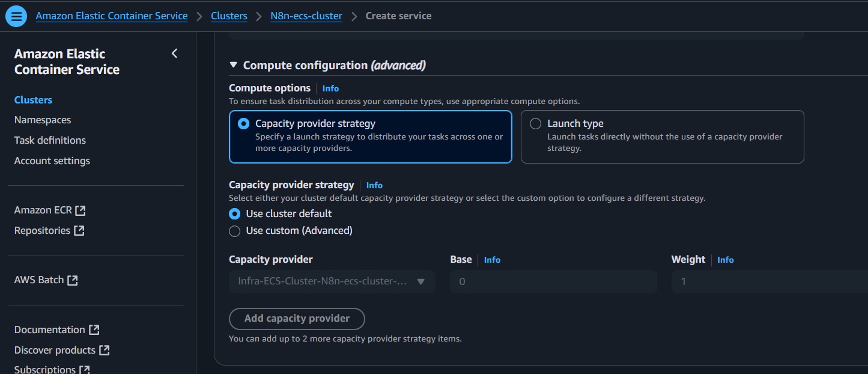Click external link icon beside Repositories
The image size is (868, 374).
pyautogui.click(x=79, y=231)
